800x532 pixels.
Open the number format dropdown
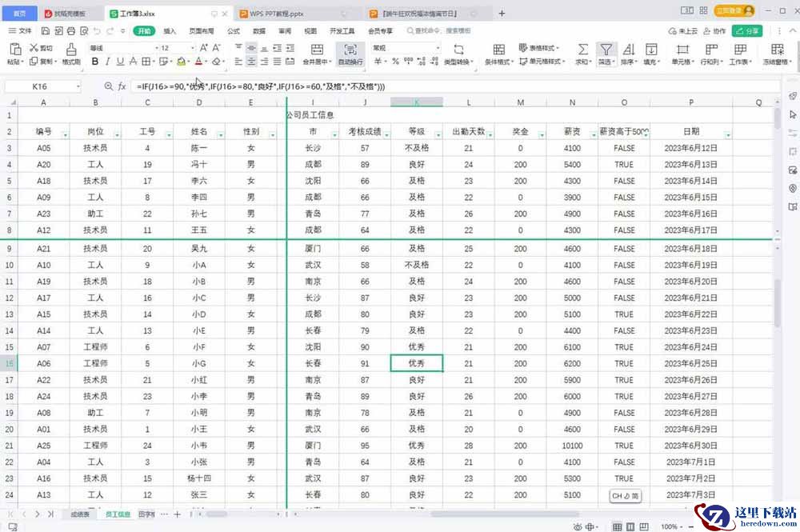(438, 48)
